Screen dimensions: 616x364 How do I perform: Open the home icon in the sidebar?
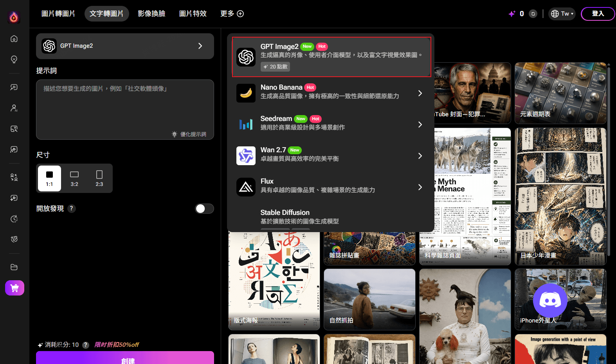click(x=14, y=39)
